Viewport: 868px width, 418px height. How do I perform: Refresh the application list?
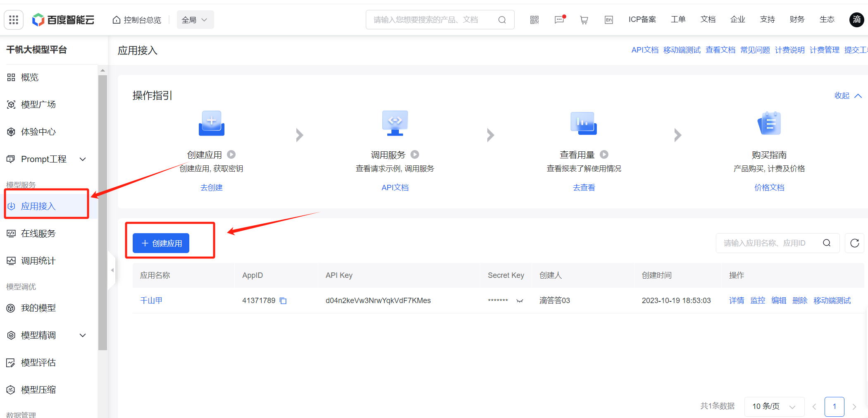click(x=855, y=243)
